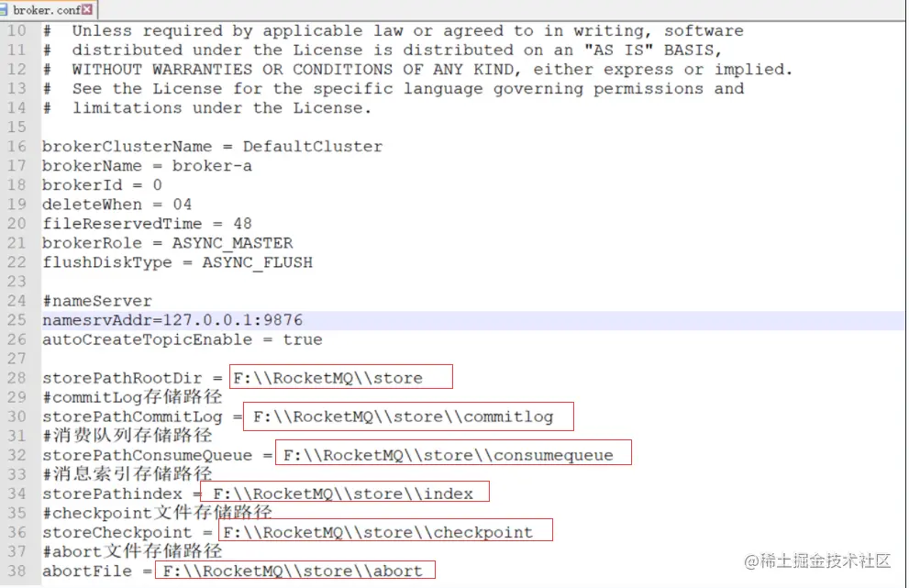
Task: Click the line 'deleteWhen = 04'
Action: point(117,205)
